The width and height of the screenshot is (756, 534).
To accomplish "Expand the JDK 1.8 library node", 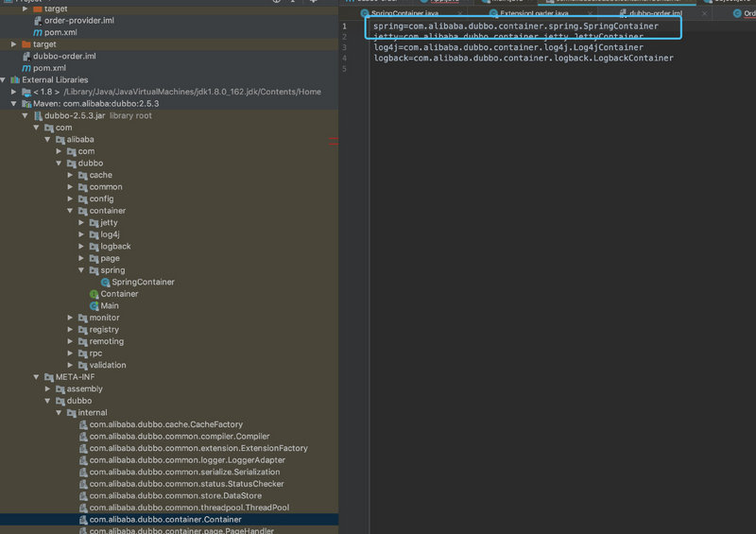I will pos(14,92).
